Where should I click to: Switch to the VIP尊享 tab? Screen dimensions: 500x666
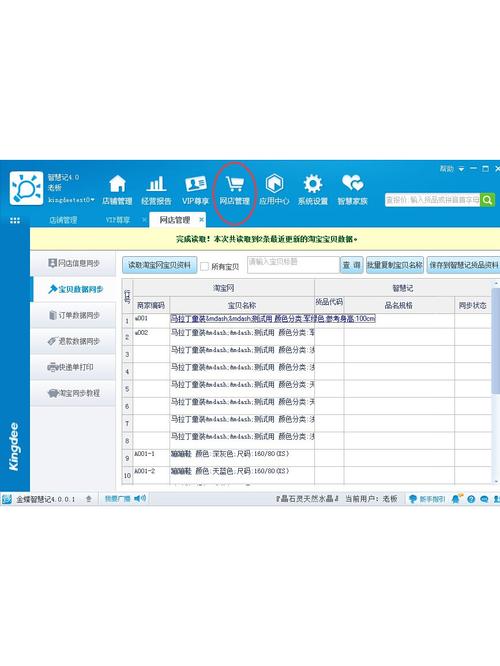tap(118, 220)
